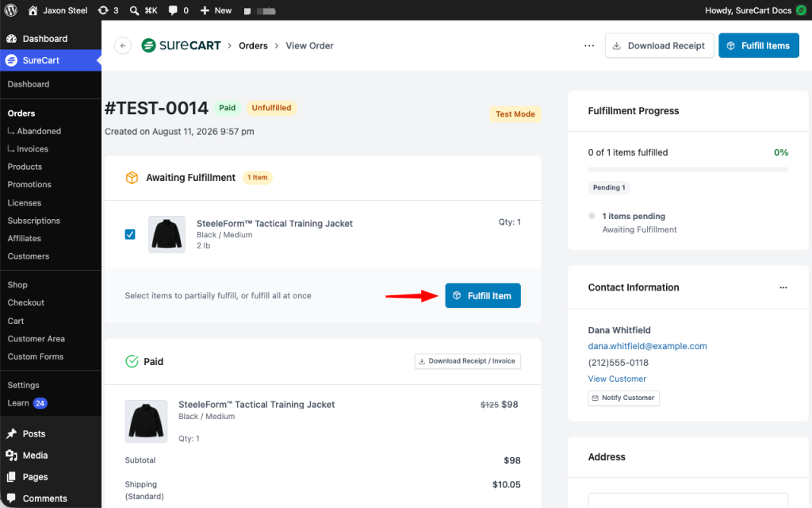Open the Promotions menu item

pyautogui.click(x=29, y=184)
